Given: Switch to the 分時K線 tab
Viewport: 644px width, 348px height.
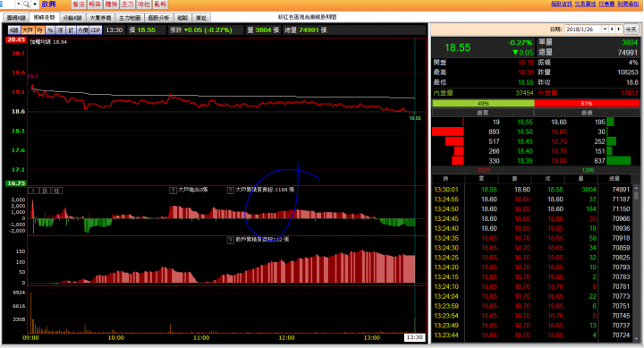Looking at the screenshot, I should coord(72,18).
